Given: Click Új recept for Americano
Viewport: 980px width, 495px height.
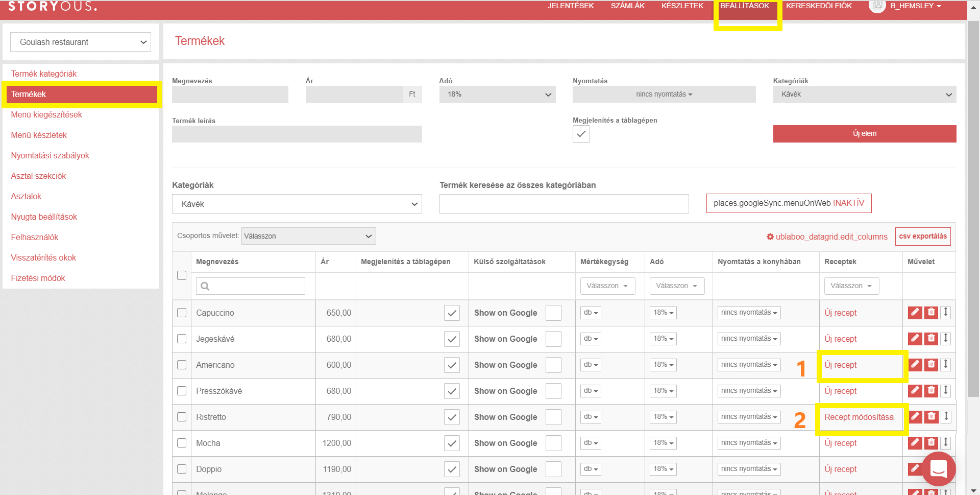Looking at the screenshot, I should coord(841,365).
